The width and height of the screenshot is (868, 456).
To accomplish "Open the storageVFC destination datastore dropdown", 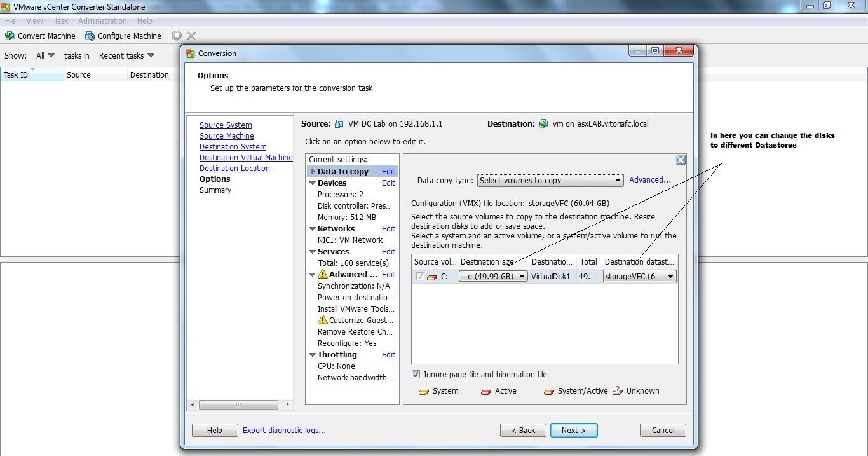I will 640,277.
